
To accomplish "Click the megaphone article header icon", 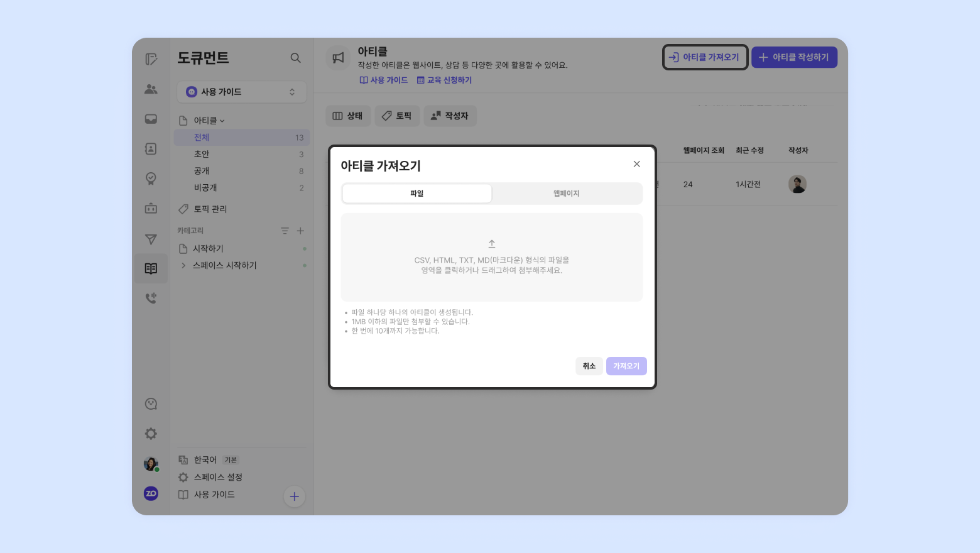I will pos(338,58).
